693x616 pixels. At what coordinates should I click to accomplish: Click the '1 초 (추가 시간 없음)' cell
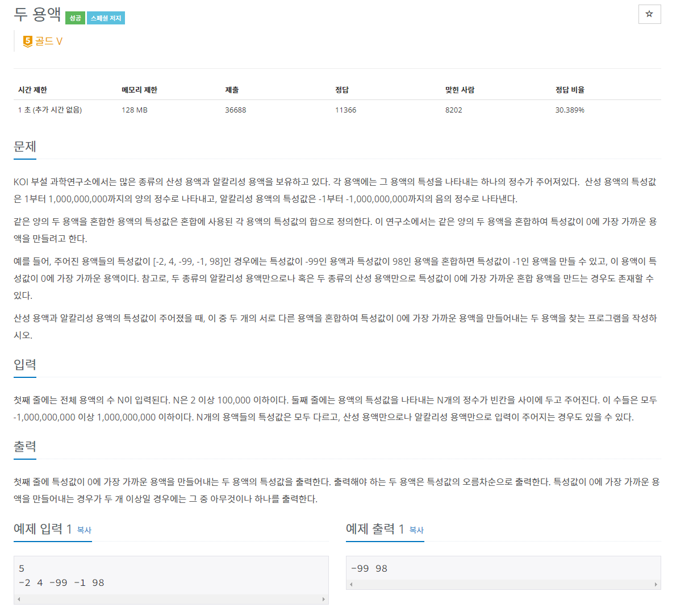[x=50, y=110]
